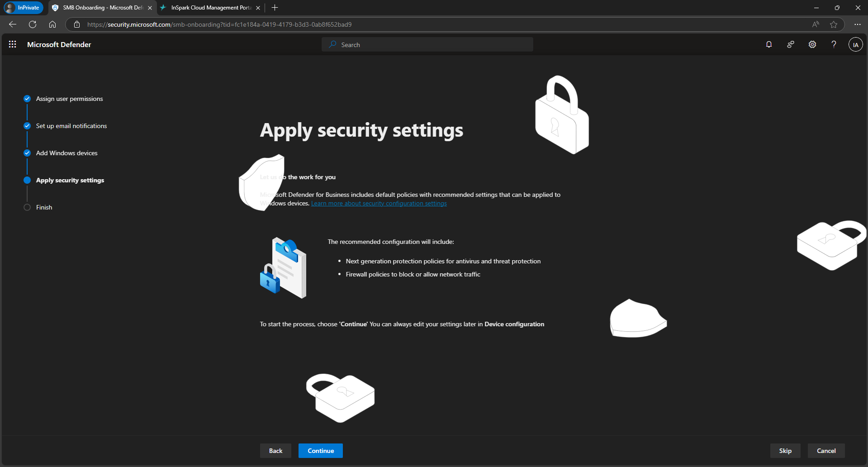Screen dimensions: 868x467
Task: Skip this onboarding step
Action: click(x=785, y=451)
